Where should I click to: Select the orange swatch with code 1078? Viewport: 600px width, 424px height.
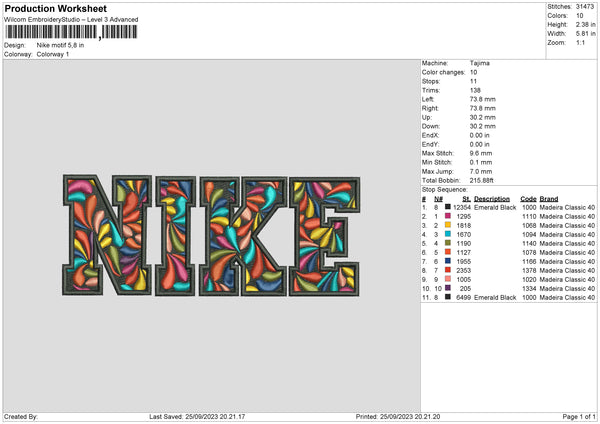point(447,252)
